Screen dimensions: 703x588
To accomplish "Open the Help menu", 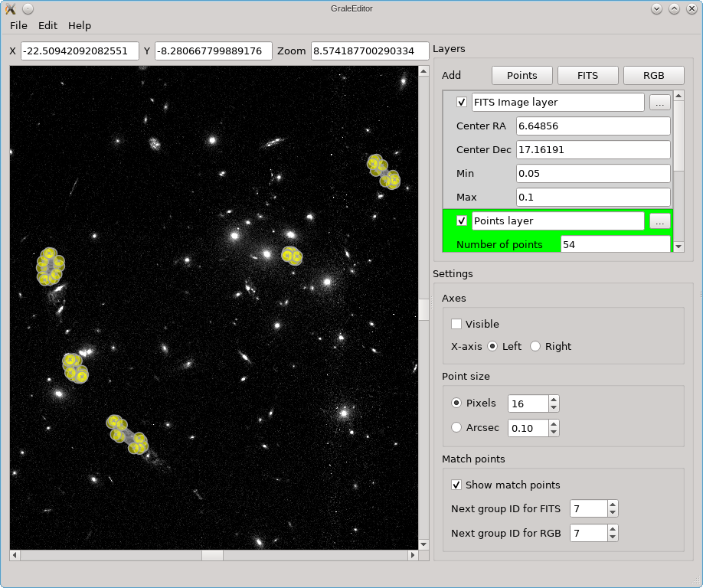I will (80, 25).
